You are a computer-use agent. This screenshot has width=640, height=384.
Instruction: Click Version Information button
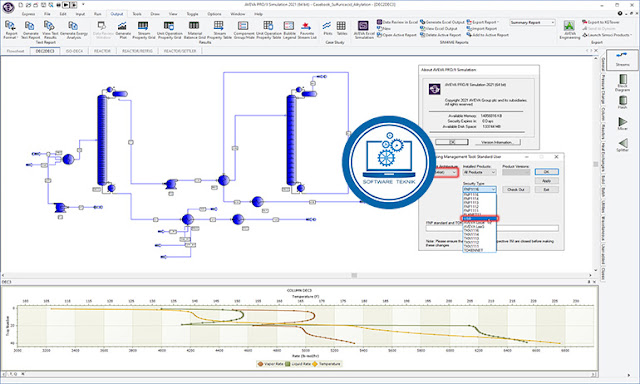pos(498,142)
